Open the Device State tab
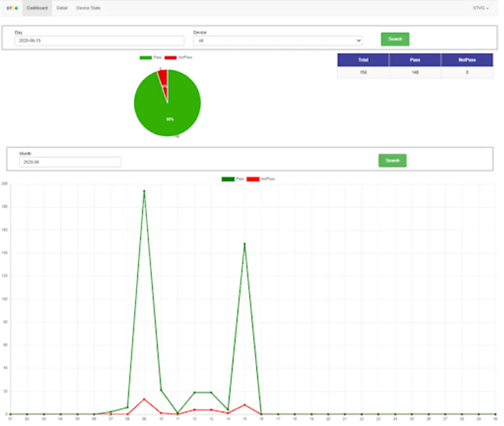 pyautogui.click(x=89, y=8)
